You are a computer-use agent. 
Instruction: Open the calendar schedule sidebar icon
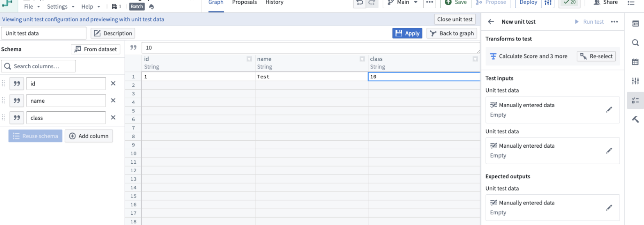[635, 62]
